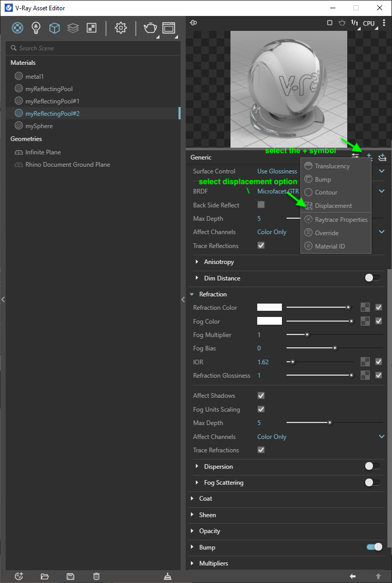This screenshot has width=392, height=583.
Task: Switch the Dispersion toggle
Action: (x=372, y=466)
